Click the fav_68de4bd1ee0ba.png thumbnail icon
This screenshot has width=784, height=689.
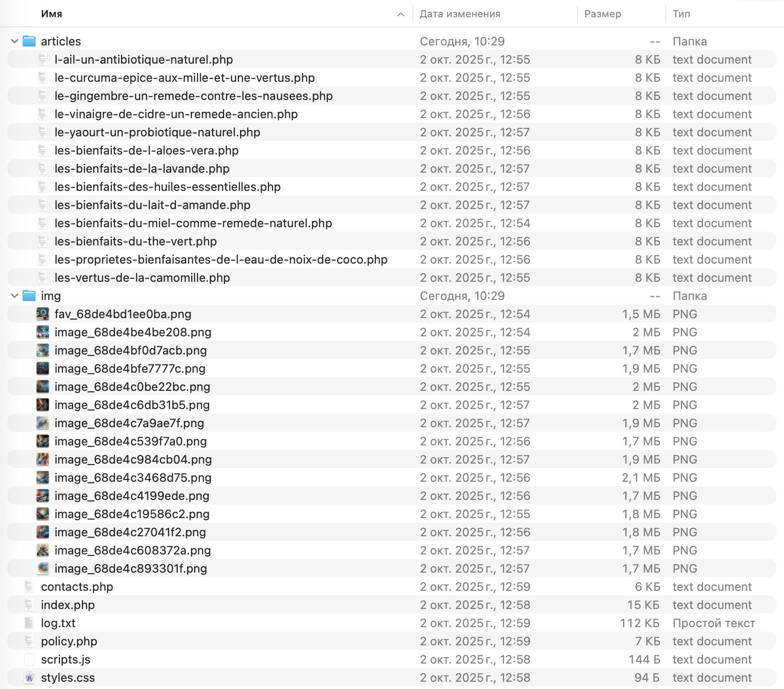(43, 314)
